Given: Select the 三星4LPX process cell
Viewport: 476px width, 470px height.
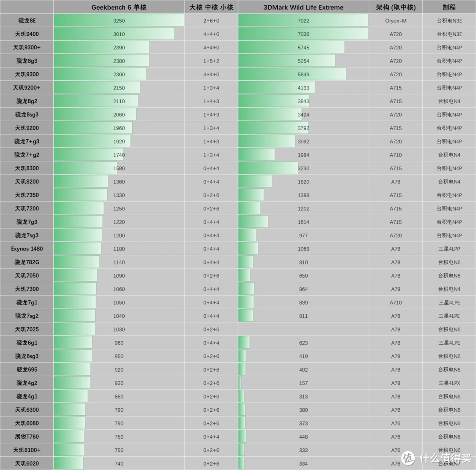Looking at the screenshot, I should [449, 383].
